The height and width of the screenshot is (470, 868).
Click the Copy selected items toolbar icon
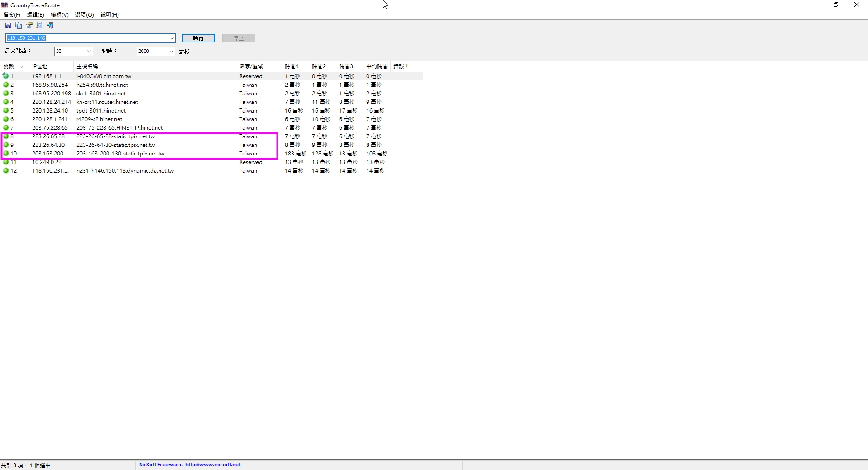coord(19,26)
